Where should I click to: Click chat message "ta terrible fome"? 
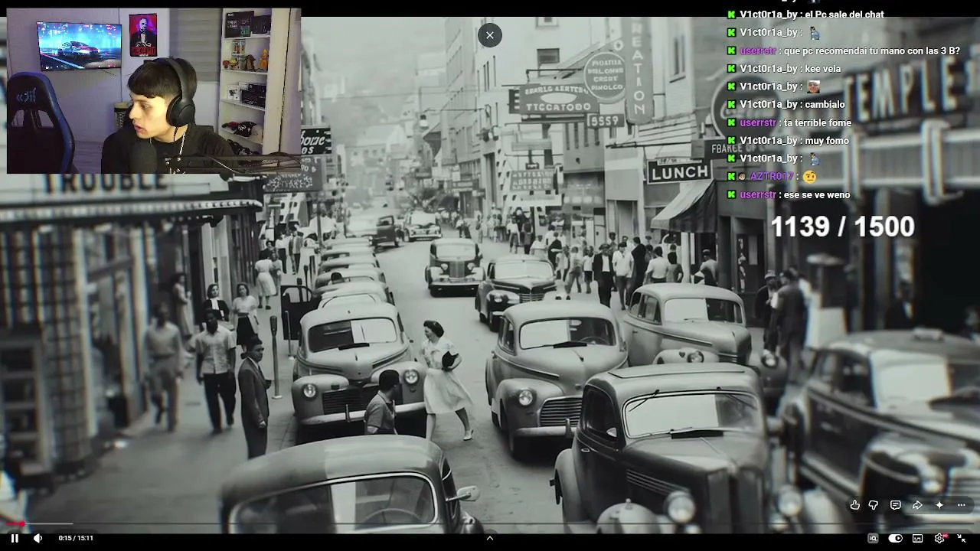pos(818,122)
